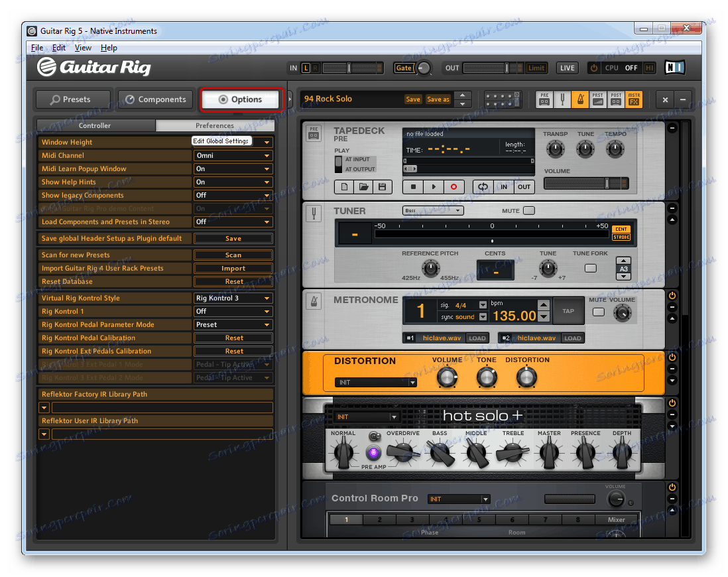Screen dimensions: 728x577
Task: Toggle the Metronome MUTE checkbox
Action: (599, 312)
